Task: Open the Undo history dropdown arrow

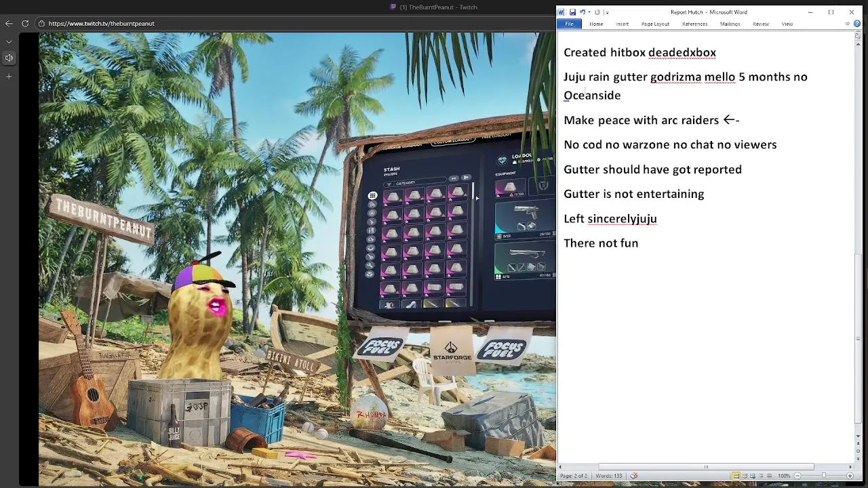Action: click(589, 12)
